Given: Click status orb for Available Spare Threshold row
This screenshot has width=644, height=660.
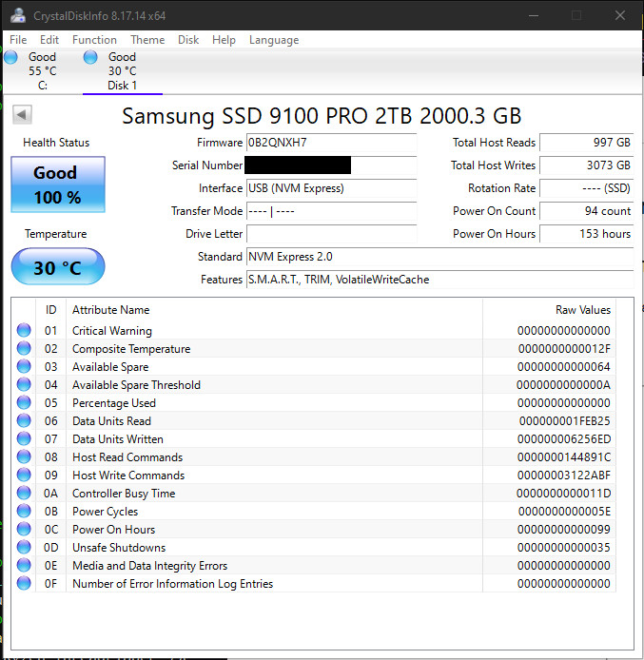Looking at the screenshot, I should point(24,384).
